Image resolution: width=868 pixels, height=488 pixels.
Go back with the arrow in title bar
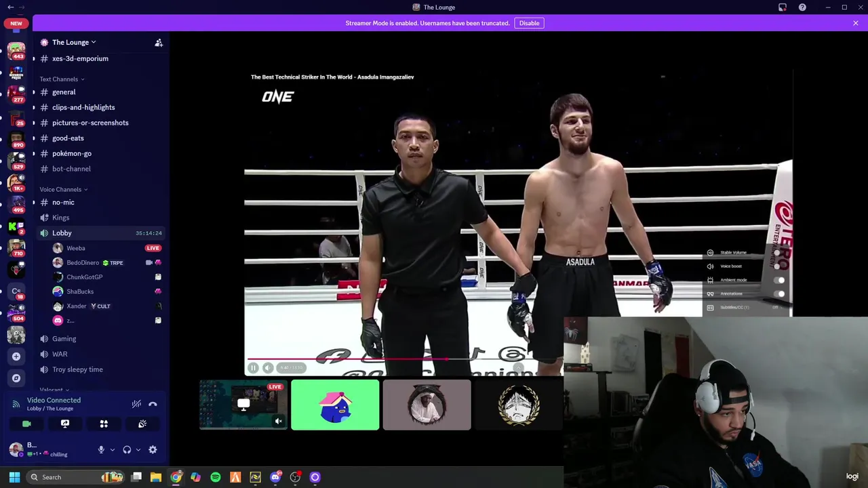pyautogui.click(x=10, y=7)
